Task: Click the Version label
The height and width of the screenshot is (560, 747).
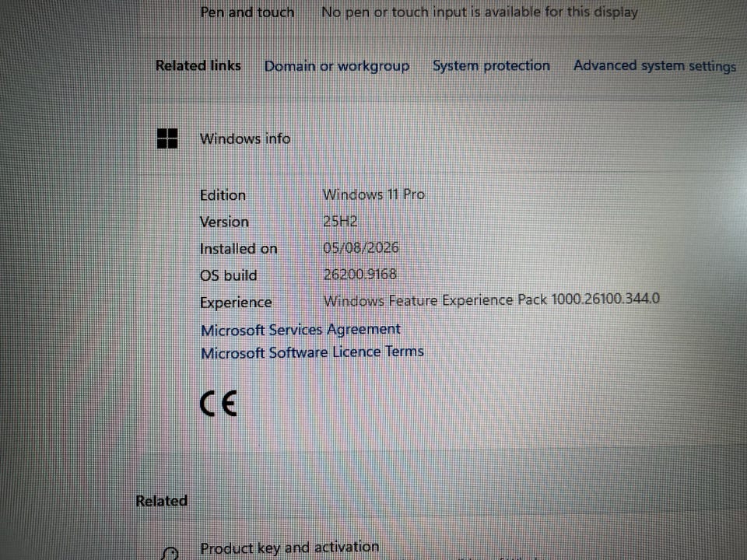Action: point(224,222)
